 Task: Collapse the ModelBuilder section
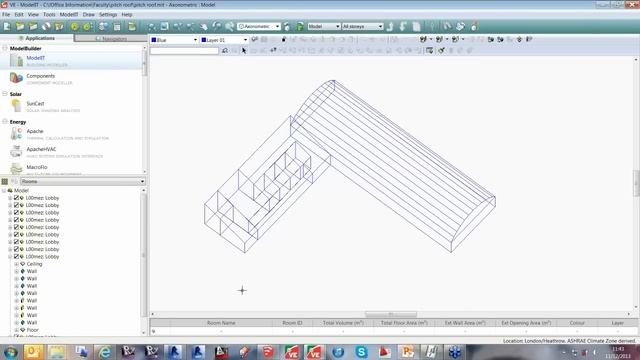click(x=5, y=48)
